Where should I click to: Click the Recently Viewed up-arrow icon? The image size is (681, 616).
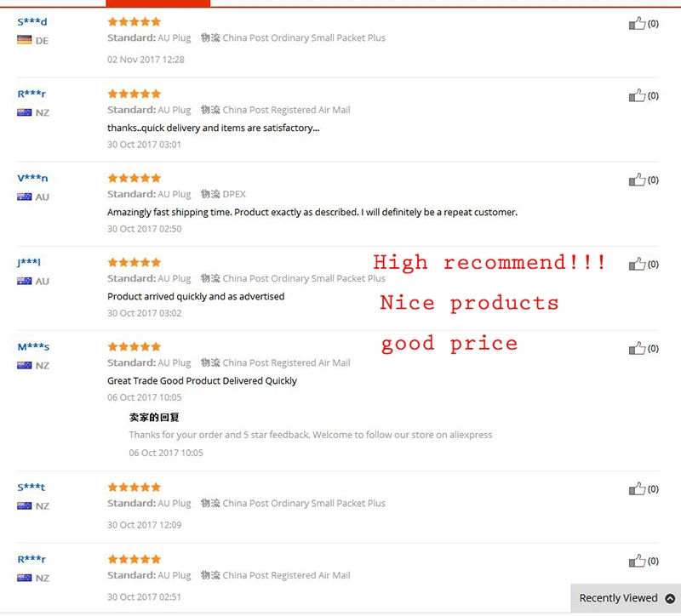click(x=670, y=598)
